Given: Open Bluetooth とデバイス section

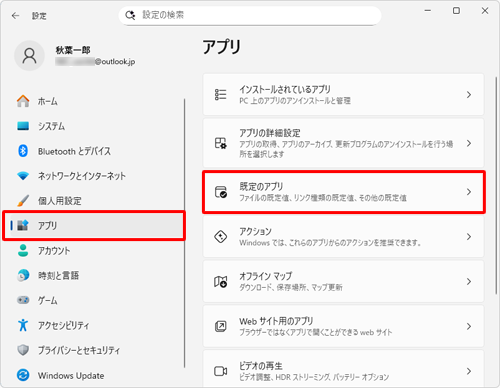Looking at the screenshot, I should 97,151.
